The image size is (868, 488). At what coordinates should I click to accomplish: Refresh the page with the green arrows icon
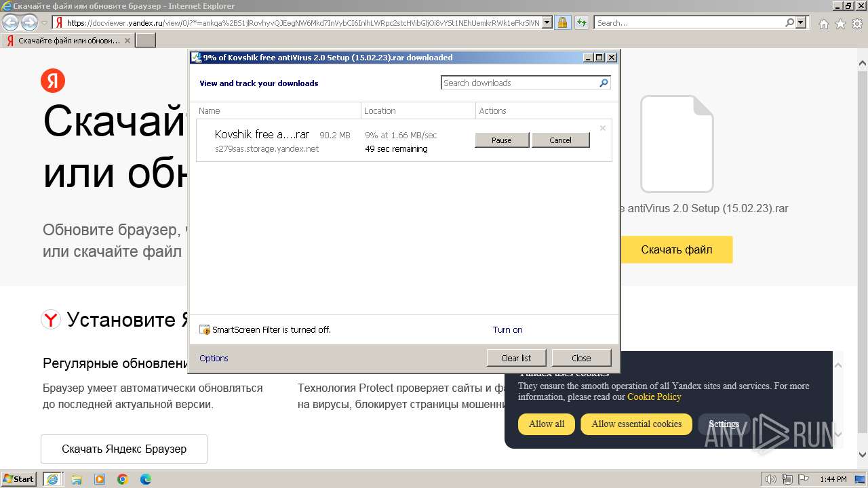[581, 22]
